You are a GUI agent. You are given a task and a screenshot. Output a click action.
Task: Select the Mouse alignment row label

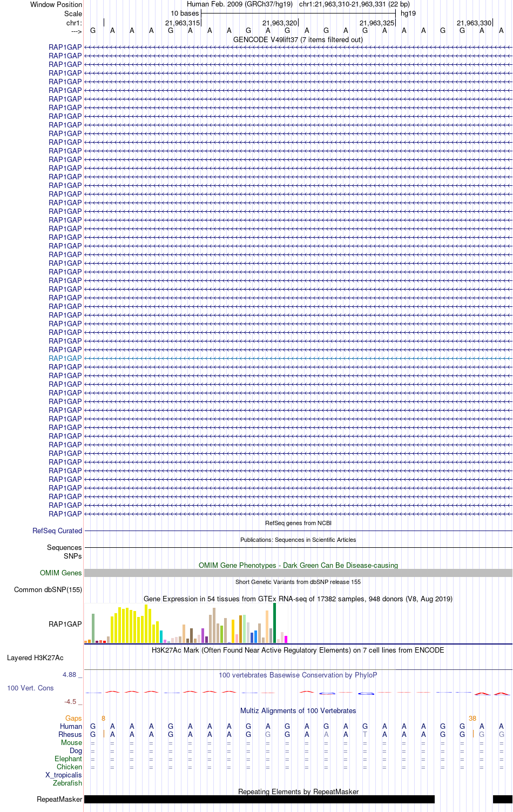71,742
